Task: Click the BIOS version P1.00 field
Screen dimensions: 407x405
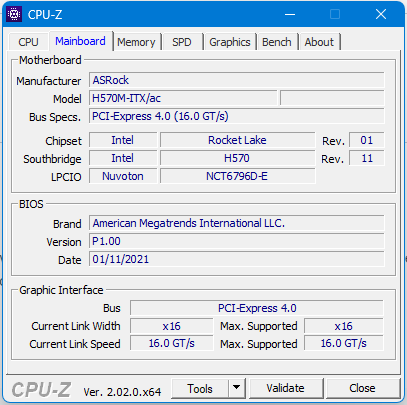Action: [236, 241]
